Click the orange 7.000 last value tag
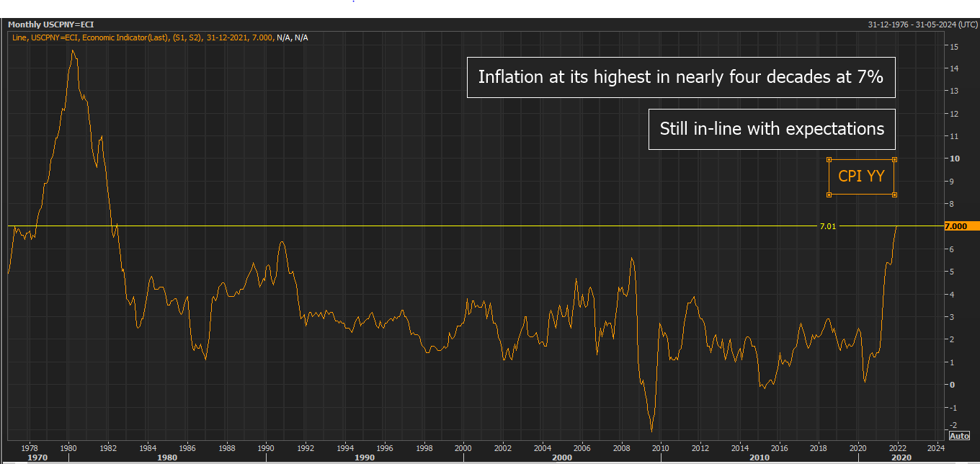This screenshot has width=980, height=464. pos(959,226)
